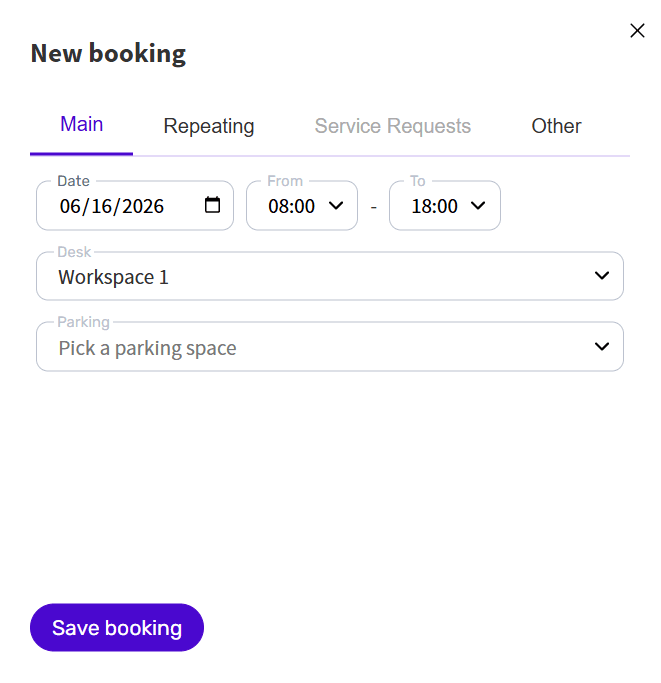Click the Desk field chevron arrow
The image size is (661, 683).
coord(602,276)
